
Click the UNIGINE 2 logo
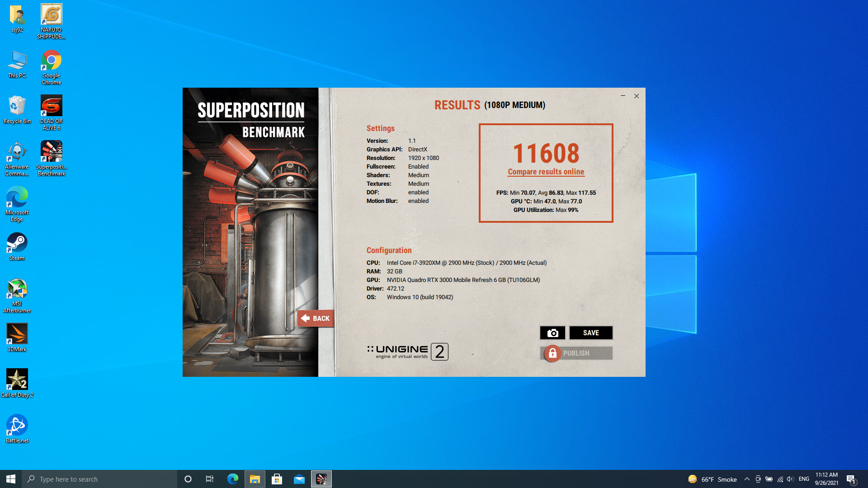[x=408, y=352]
